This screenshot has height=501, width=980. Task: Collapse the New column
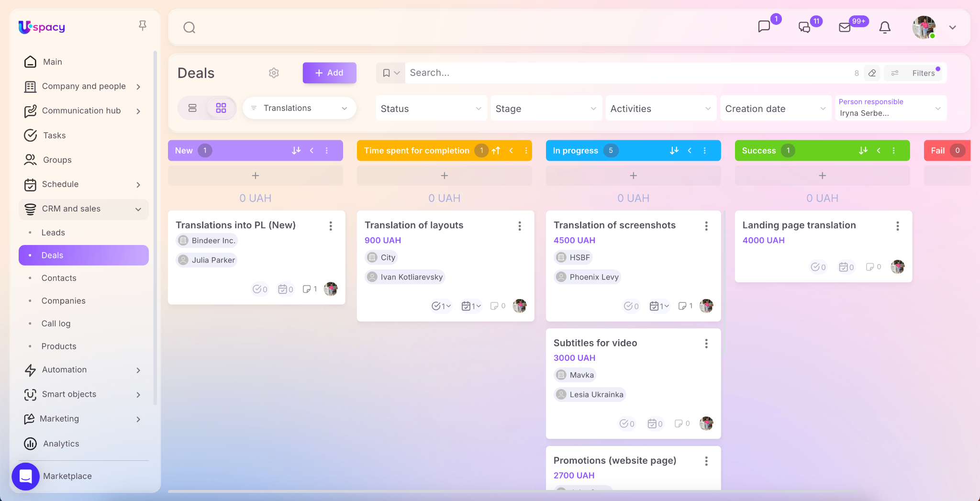(312, 151)
